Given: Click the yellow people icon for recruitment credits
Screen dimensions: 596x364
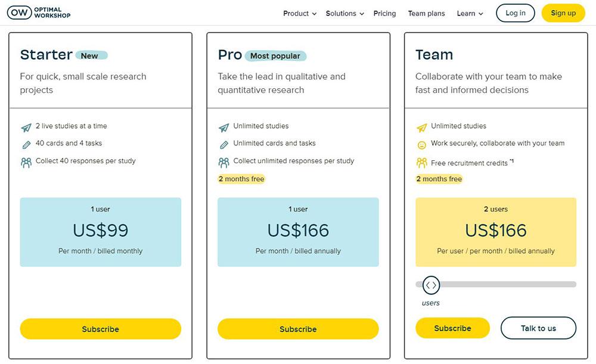Looking at the screenshot, I should click(421, 163).
